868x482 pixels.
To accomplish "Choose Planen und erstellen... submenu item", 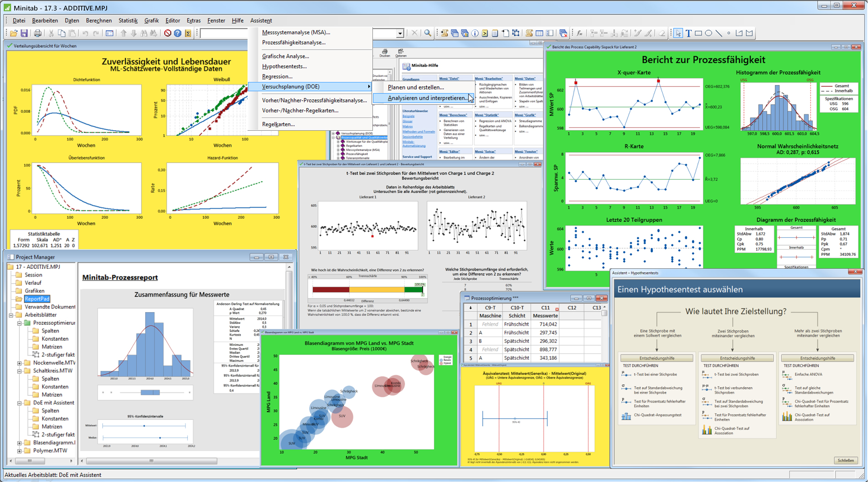I will 416,87.
